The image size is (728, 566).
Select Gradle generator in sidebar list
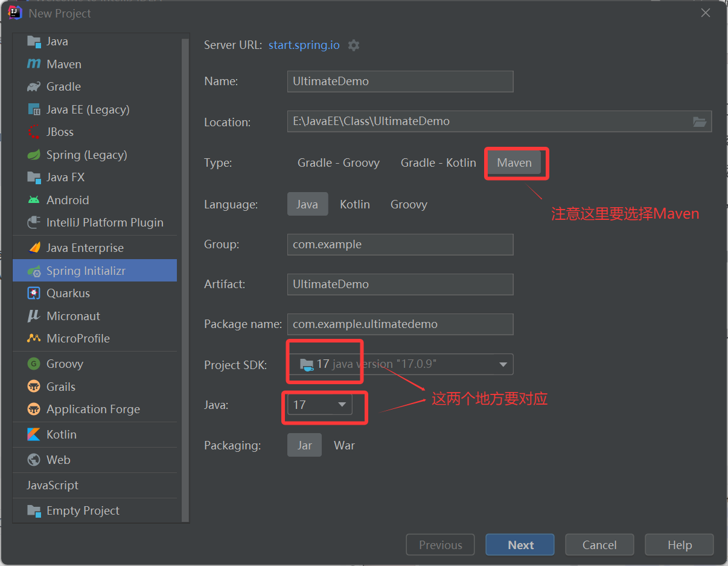point(95,86)
